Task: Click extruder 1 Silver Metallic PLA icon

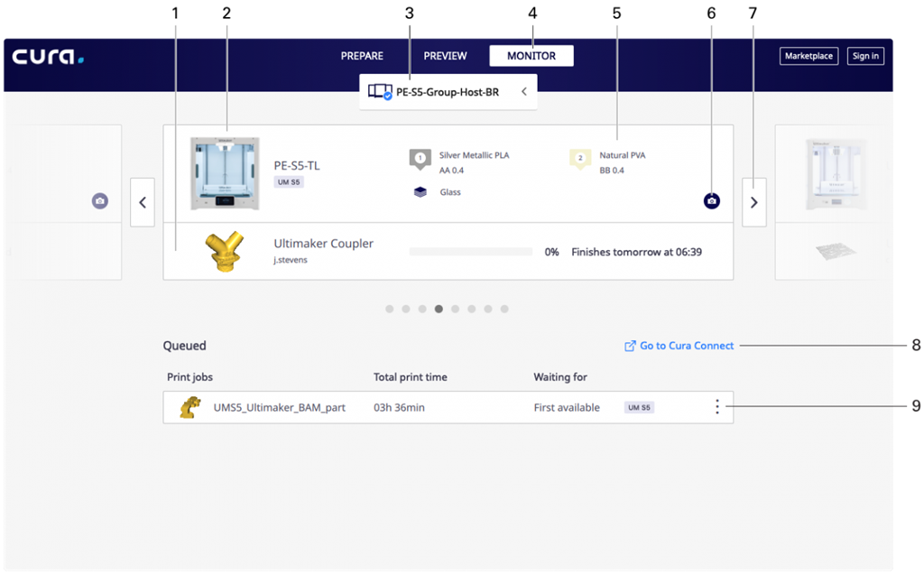Action: [420, 160]
